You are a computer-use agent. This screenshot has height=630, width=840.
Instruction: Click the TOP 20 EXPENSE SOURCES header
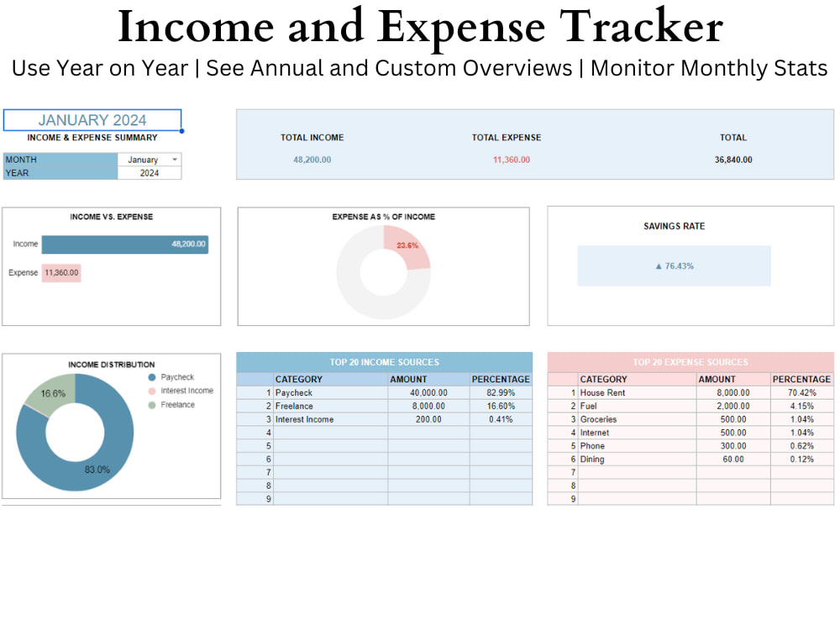click(690, 363)
